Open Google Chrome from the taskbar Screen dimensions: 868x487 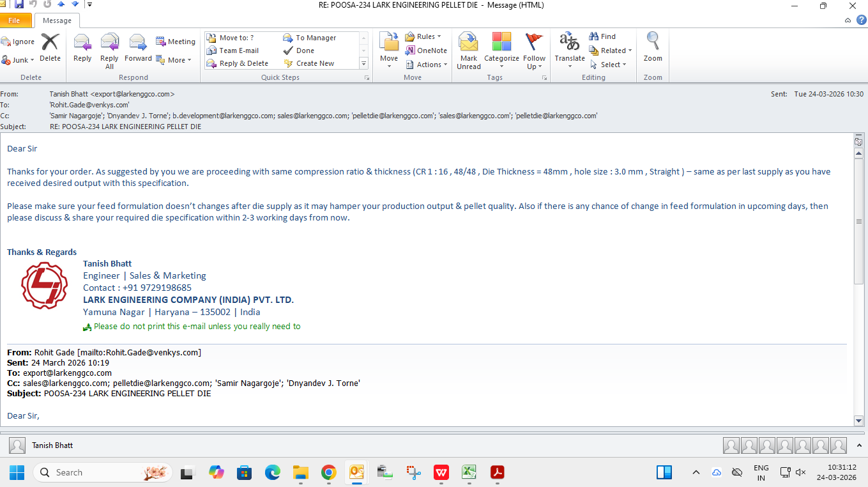pyautogui.click(x=329, y=473)
